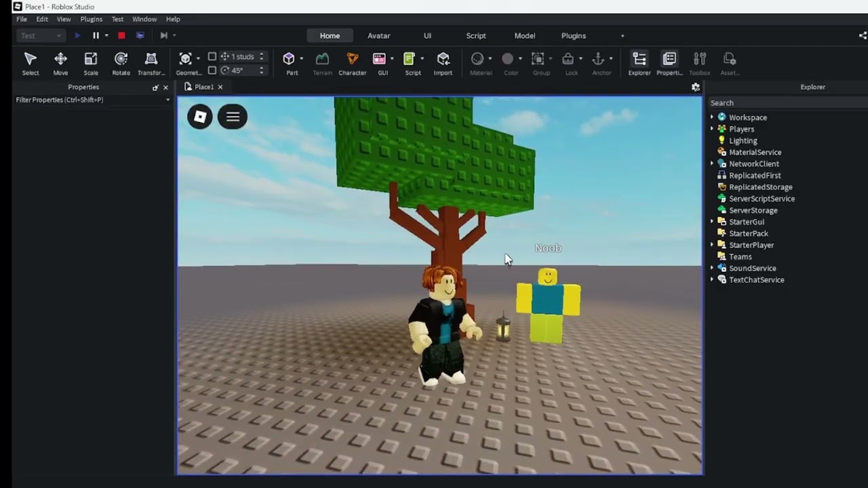Toggle the rotate snap 45° checkbox

[212, 70]
